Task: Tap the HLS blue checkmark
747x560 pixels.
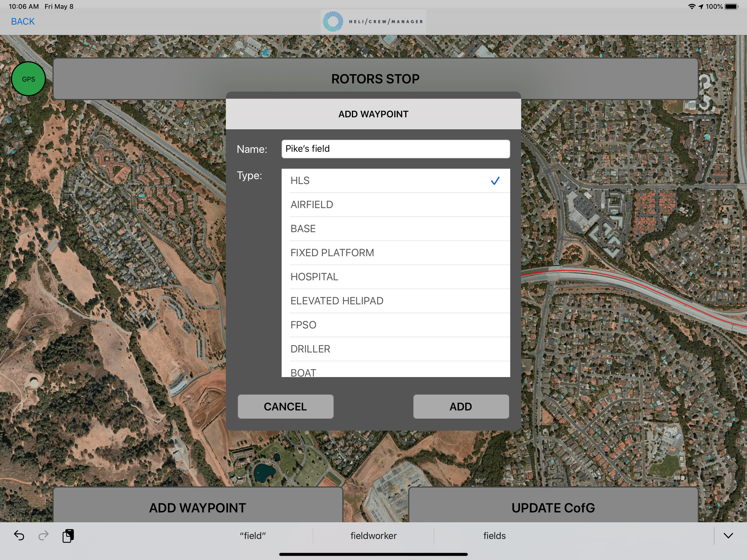Action: pyautogui.click(x=495, y=181)
